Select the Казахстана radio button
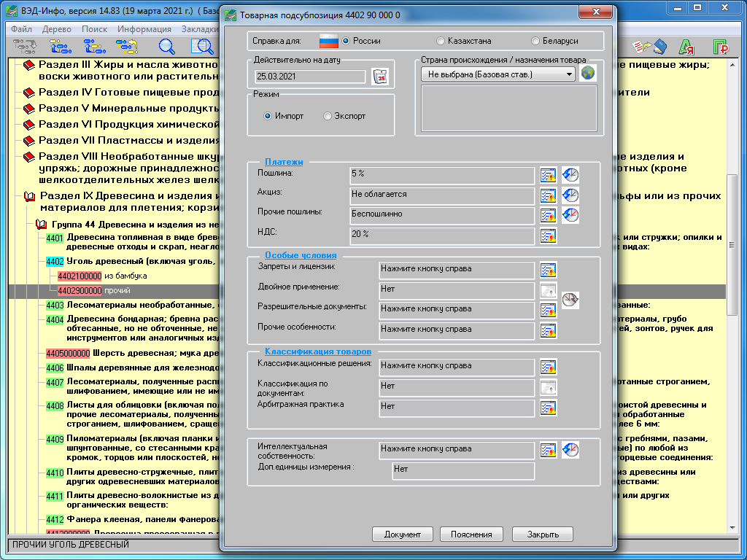This screenshot has width=747, height=560. (x=441, y=41)
